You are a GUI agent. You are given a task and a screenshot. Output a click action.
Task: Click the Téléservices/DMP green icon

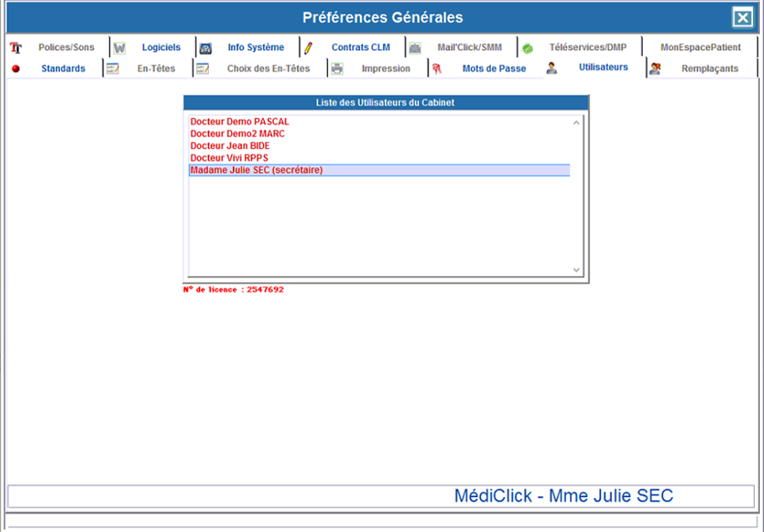pos(528,48)
